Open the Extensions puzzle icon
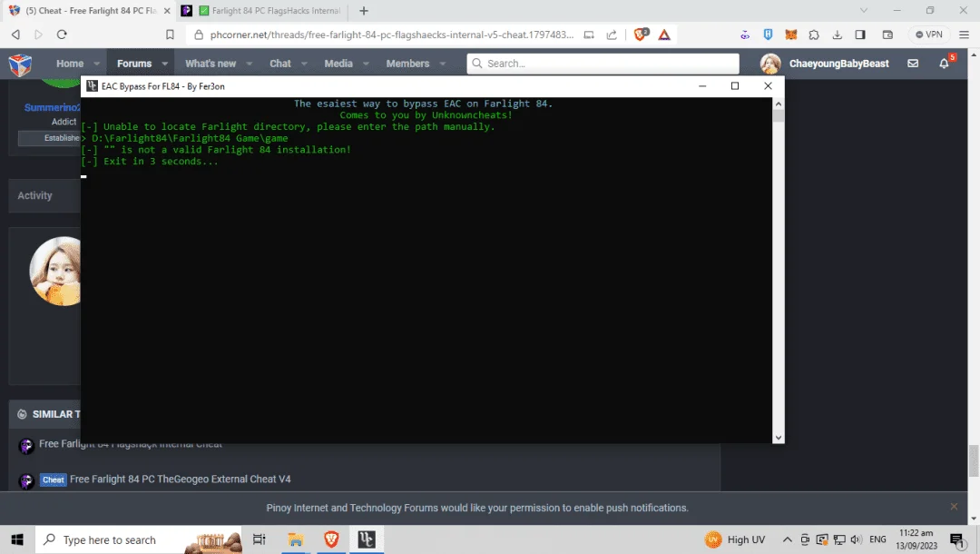The height and width of the screenshot is (554, 980). 814,35
